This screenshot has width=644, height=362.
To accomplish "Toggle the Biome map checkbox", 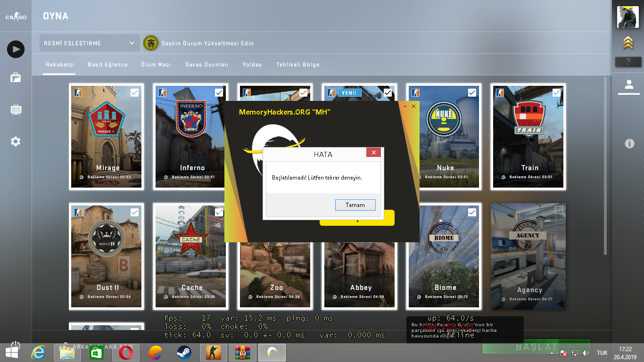I will coord(472,213).
